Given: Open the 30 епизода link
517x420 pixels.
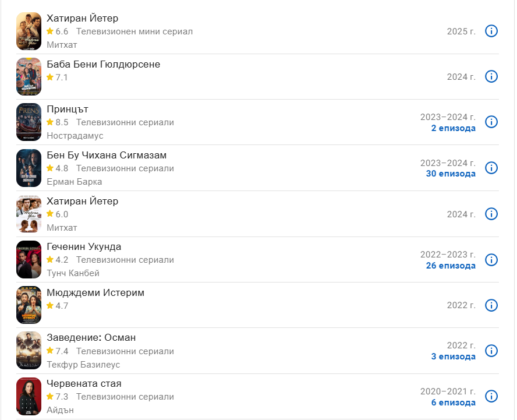Looking at the screenshot, I should click(450, 174).
